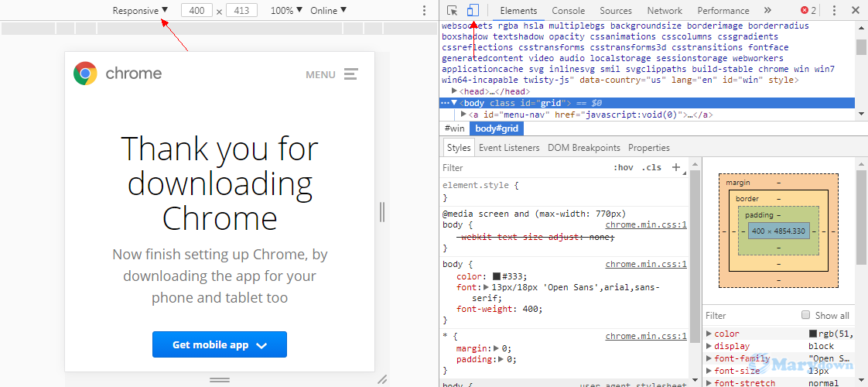Open the 100% zoom dropdown
The width and height of the screenshot is (868, 387).
pos(287,11)
